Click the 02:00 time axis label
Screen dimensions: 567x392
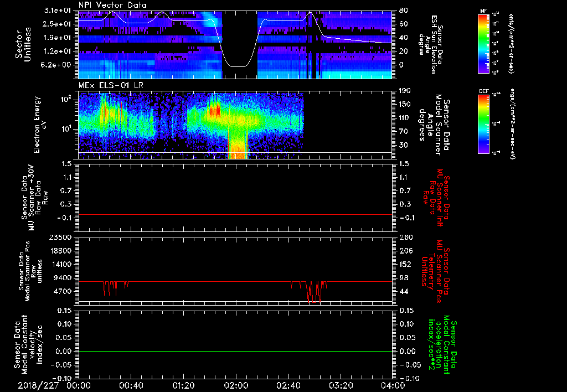click(236, 385)
